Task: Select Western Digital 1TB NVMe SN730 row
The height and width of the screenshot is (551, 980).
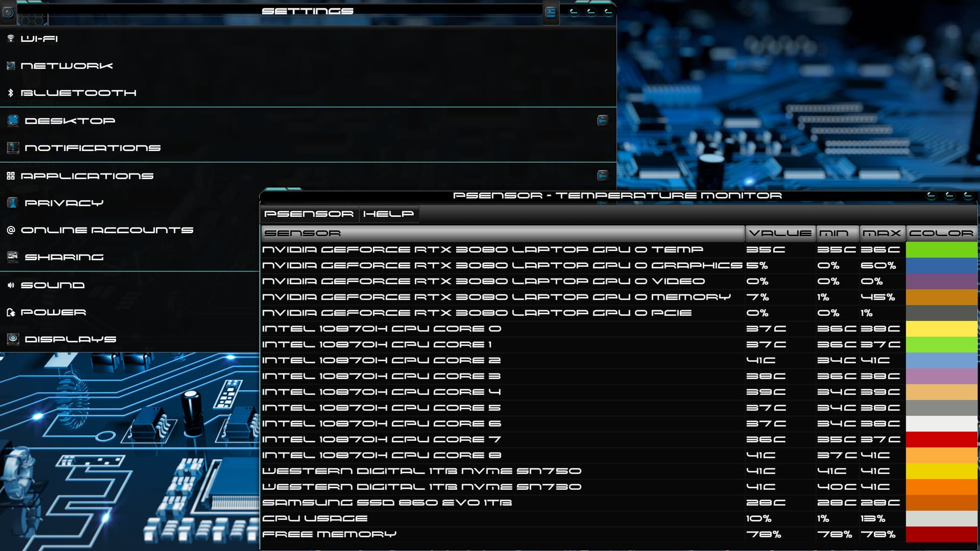Action: (x=619, y=487)
